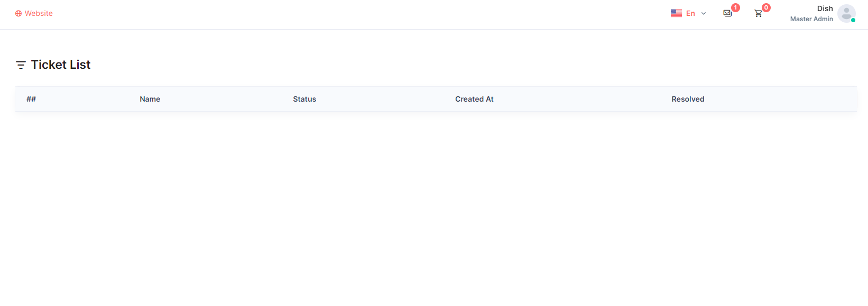This screenshot has width=868, height=306.
Task: Click the globe icon beside Website
Action: (19, 14)
